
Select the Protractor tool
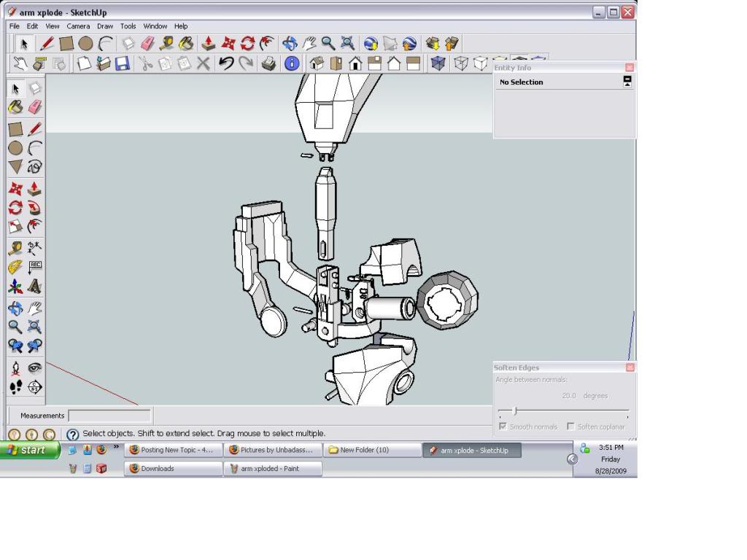tap(15, 267)
